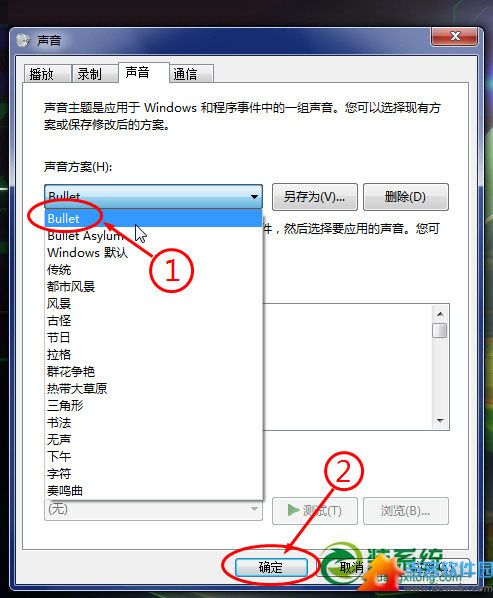
Task: Confirm with the 确定 button
Action: click(x=271, y=567)
